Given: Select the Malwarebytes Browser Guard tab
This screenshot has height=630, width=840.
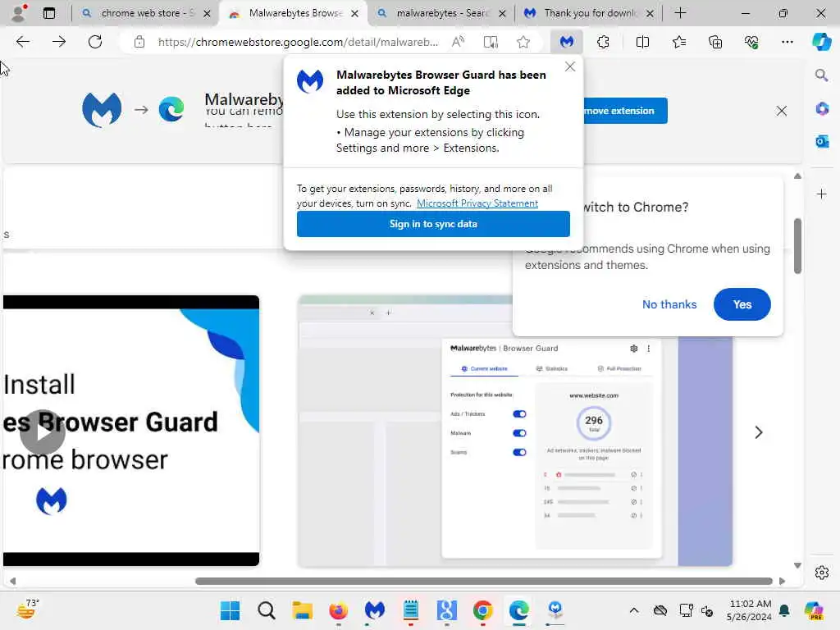Looking at the screenshot, I should 293,13.
